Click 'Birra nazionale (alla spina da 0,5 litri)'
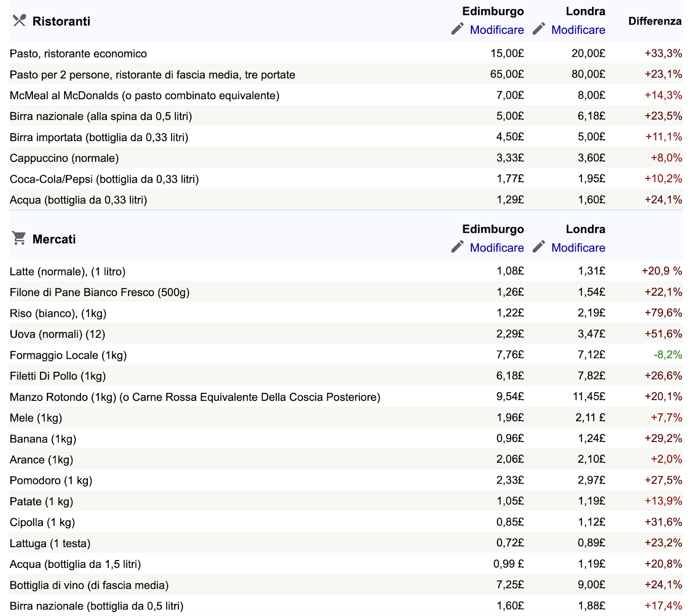This screenshot has width=693, height=616. pyautogui.click(x=101, y=116)
